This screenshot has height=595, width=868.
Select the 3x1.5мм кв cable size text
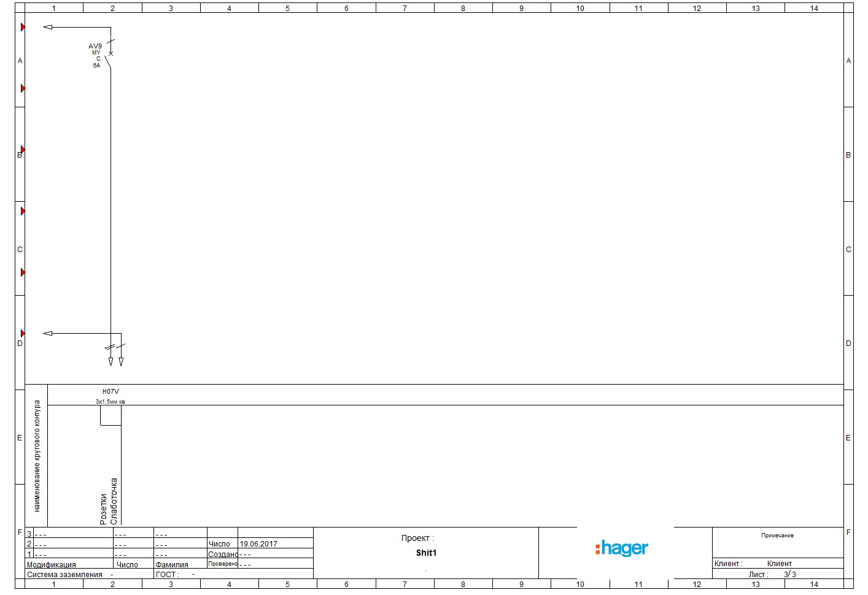pos(110,402)
